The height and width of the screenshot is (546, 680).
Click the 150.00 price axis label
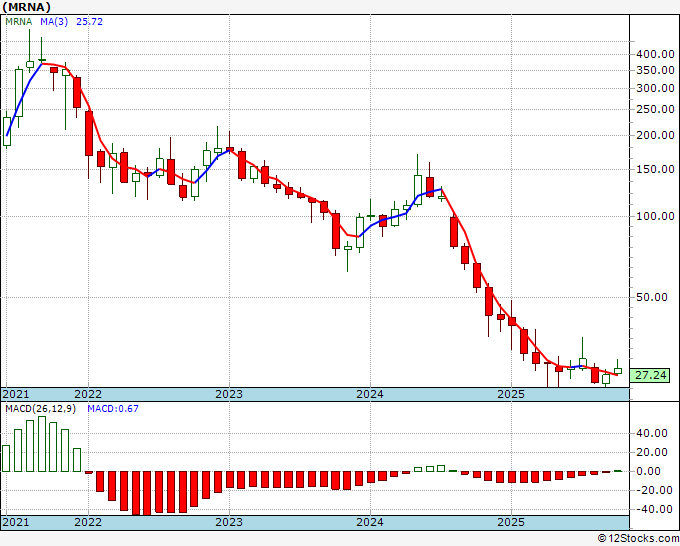[x=655, y=169]
